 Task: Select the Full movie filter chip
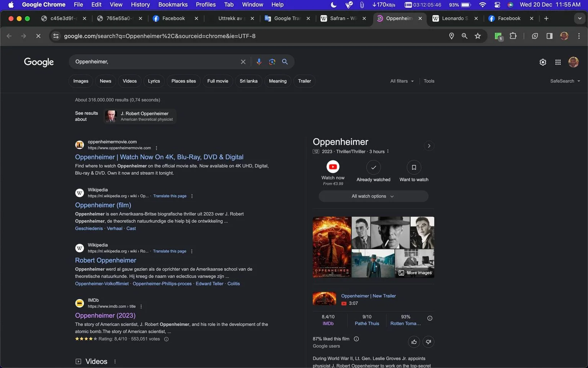click(218, 81)
